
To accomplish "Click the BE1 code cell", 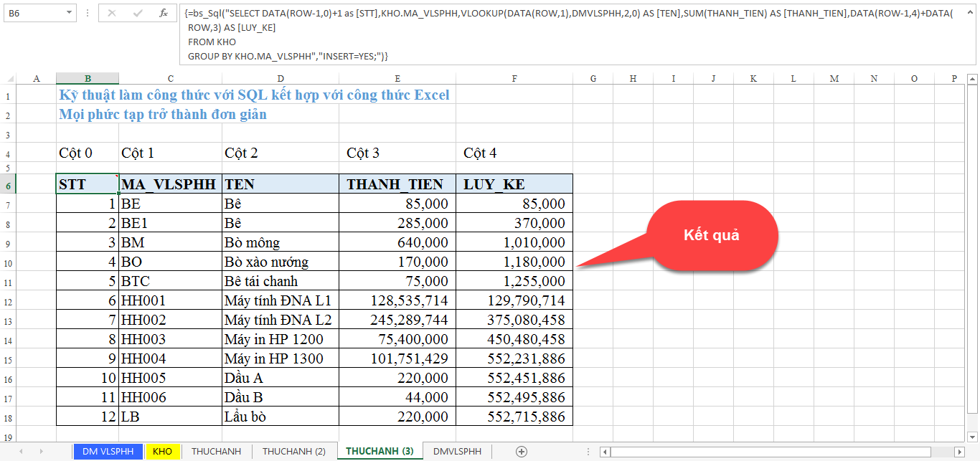I will click(x=170, y=223).
